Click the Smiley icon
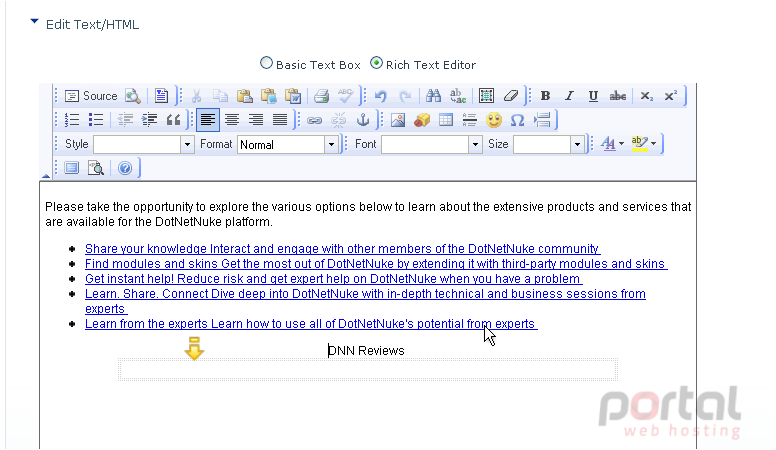 tap(494, 120)
